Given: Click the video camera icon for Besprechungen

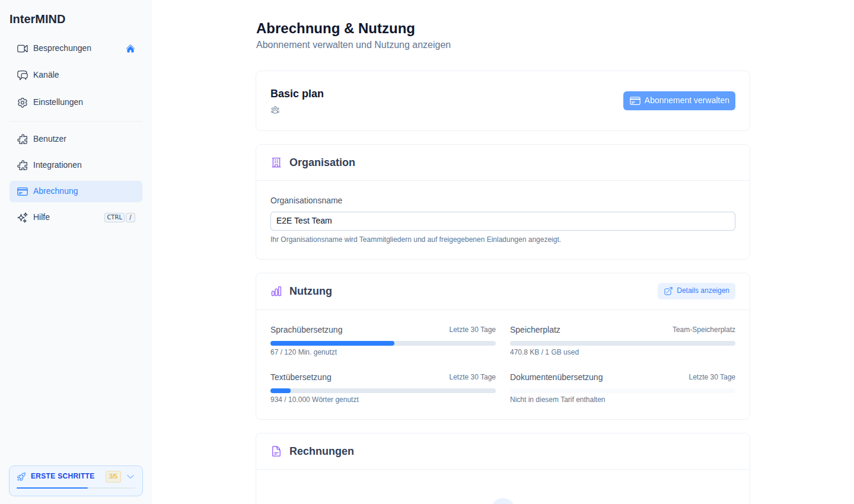Looking at the screenshot, I should tap(23, 49).
